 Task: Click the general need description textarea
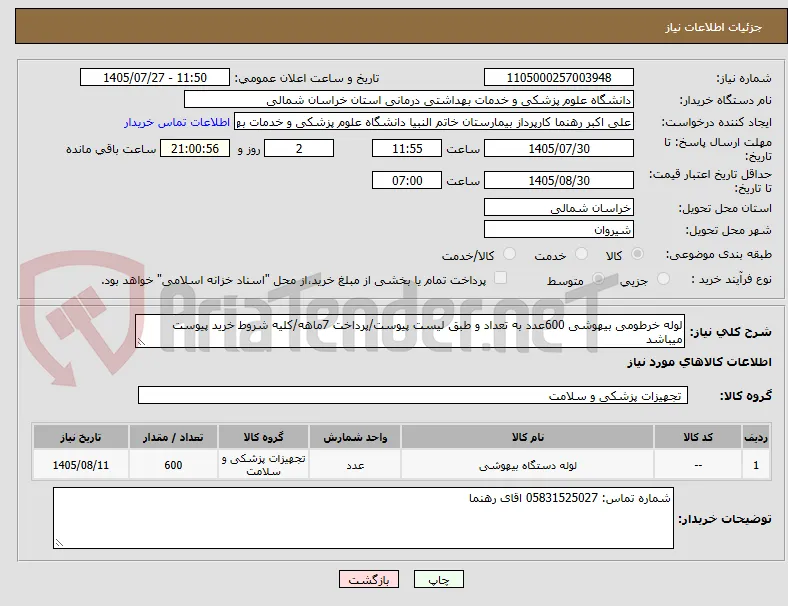point(410,331)
